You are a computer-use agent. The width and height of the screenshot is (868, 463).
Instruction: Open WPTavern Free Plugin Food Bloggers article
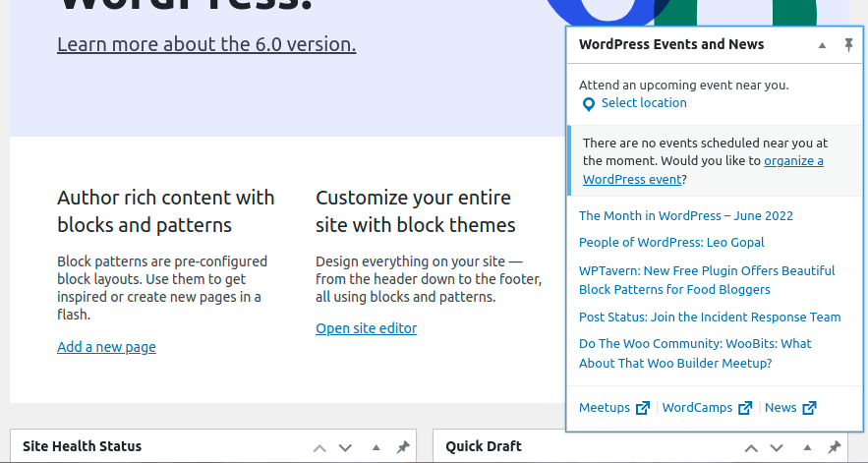point(707,280)
